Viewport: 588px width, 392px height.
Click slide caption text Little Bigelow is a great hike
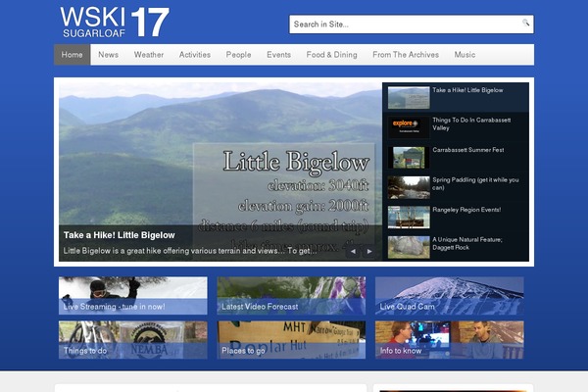[190, 251]
